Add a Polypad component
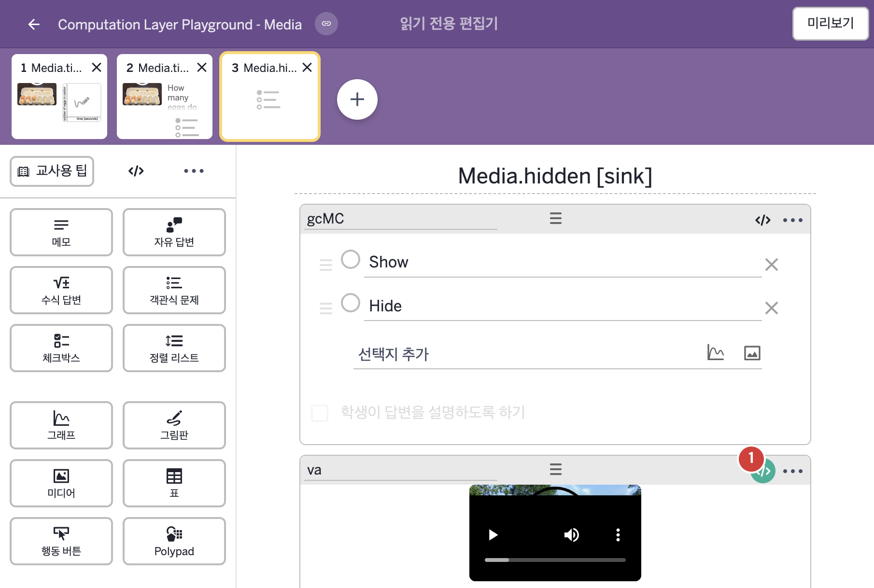This screenshot has width=874, height=588. tap(174, 541)
